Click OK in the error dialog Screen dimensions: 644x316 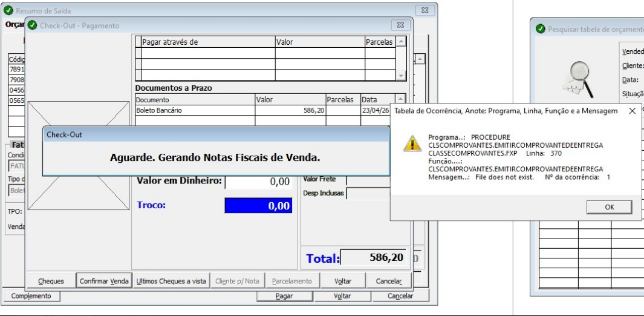pos(610,206)
